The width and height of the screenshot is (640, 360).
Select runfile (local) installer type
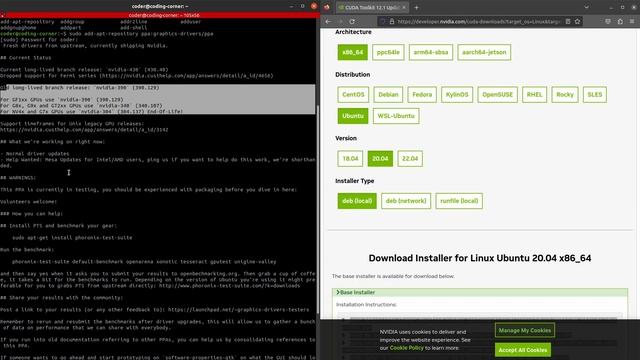459,201
